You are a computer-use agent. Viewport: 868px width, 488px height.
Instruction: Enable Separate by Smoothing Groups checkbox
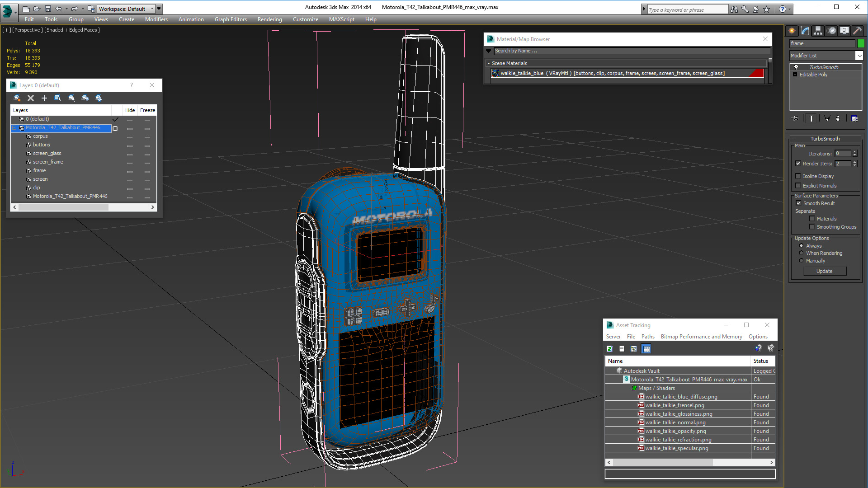tap(812, 227)
